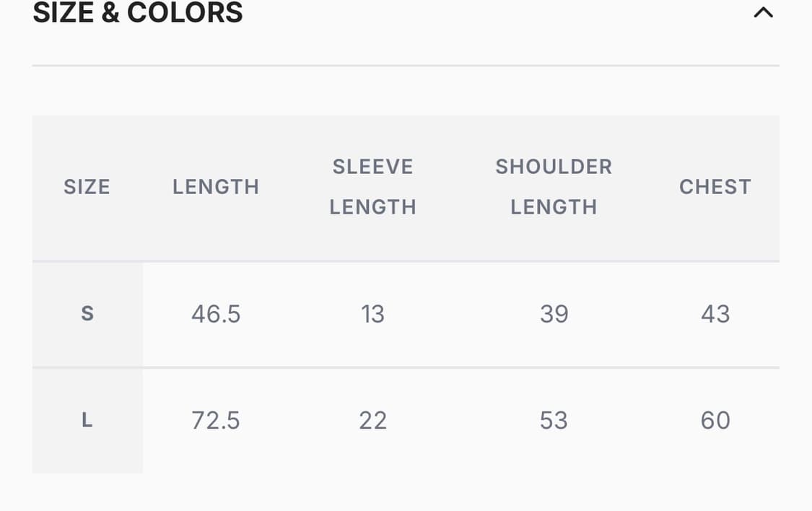
Task: Click the divider line under the heading
Action: 406,66
